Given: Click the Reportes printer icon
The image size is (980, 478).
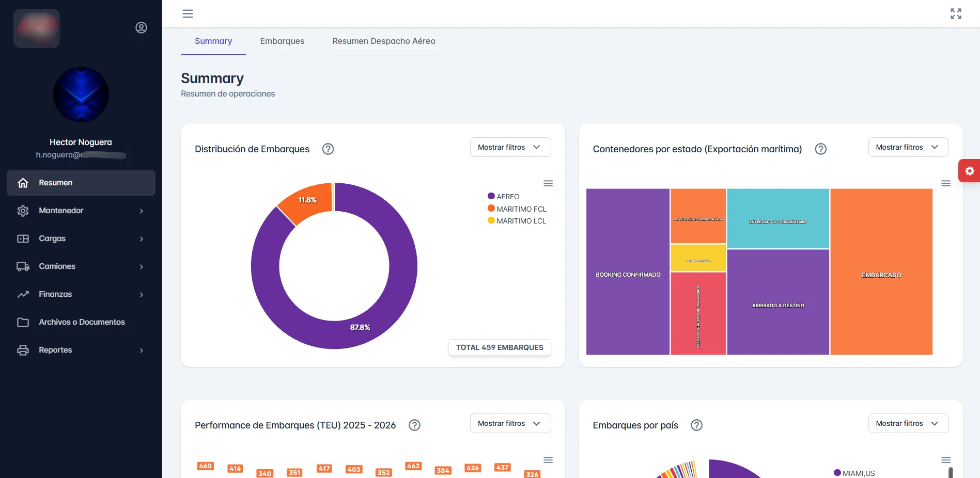Looking at the screenshot, I should coord(23,350).
